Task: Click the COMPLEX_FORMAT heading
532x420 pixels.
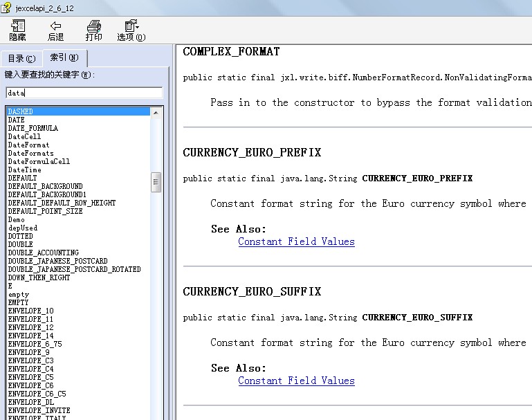Action: pos(231,52)
